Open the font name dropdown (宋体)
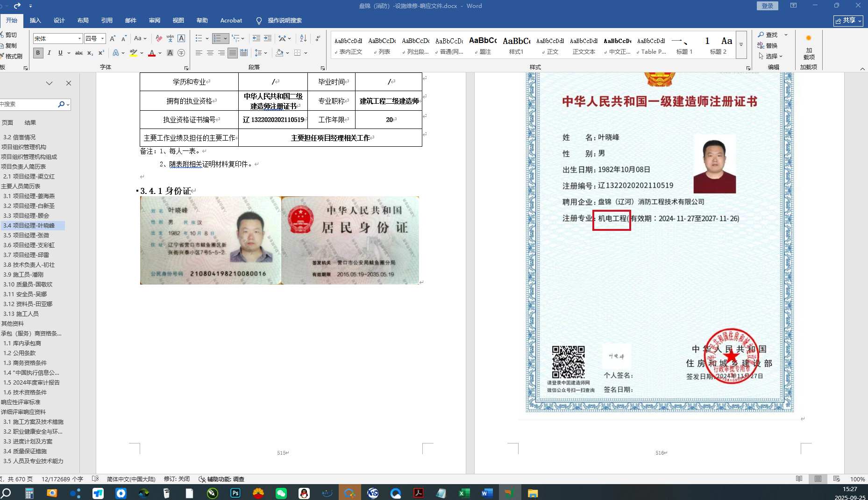The height and width of the screenshot is (500, 868). tap(79, 38)
